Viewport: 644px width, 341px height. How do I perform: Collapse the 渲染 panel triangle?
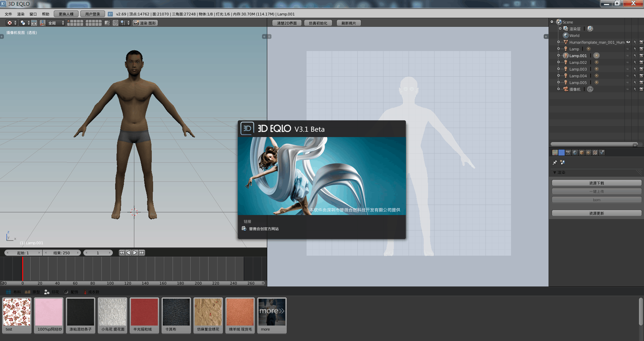click(555, 172)
